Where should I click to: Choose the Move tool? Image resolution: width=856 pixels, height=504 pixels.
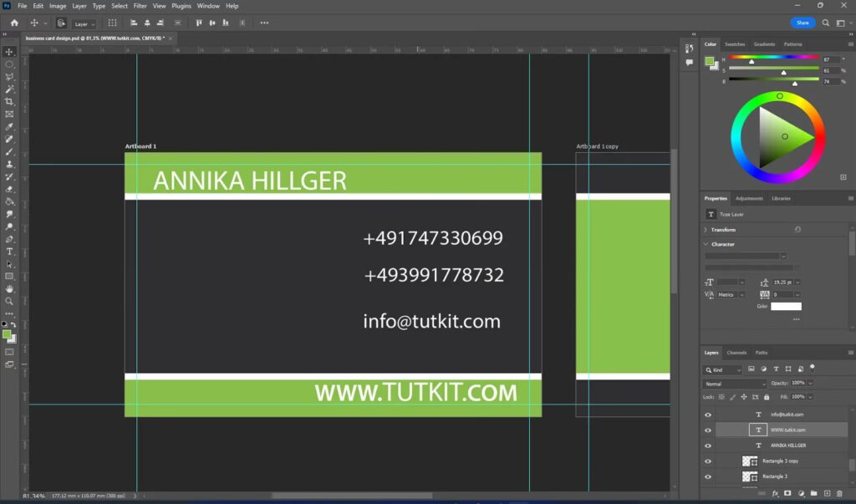tap(10, 52)
